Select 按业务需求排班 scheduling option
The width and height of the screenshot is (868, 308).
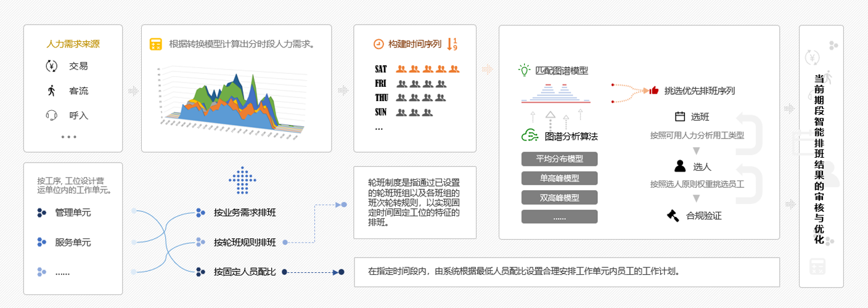[x=244, y=213]
